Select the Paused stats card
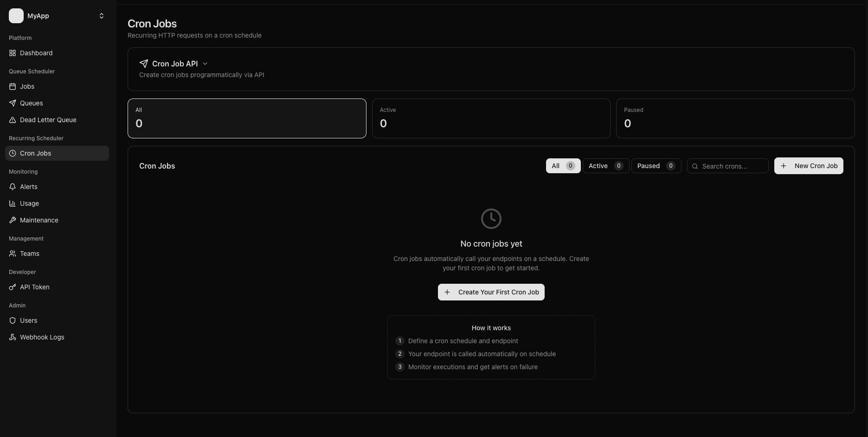This screenshot has width=868, height=437. (x=735, y=118)
